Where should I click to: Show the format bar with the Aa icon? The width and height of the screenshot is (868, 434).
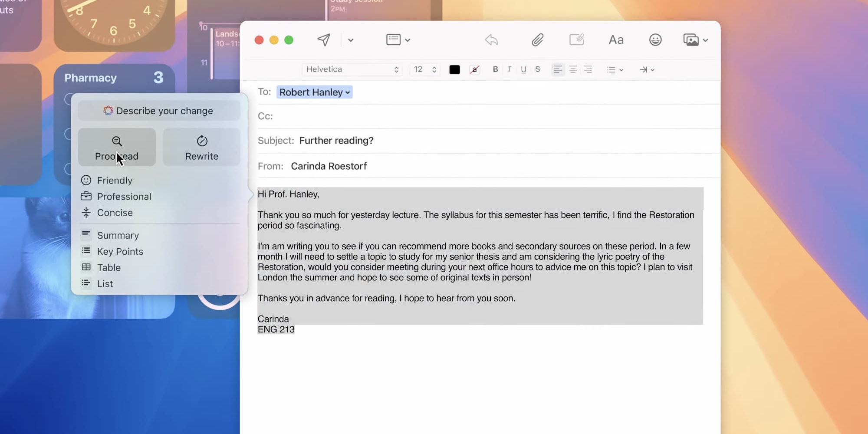click(x=616, y=39)
